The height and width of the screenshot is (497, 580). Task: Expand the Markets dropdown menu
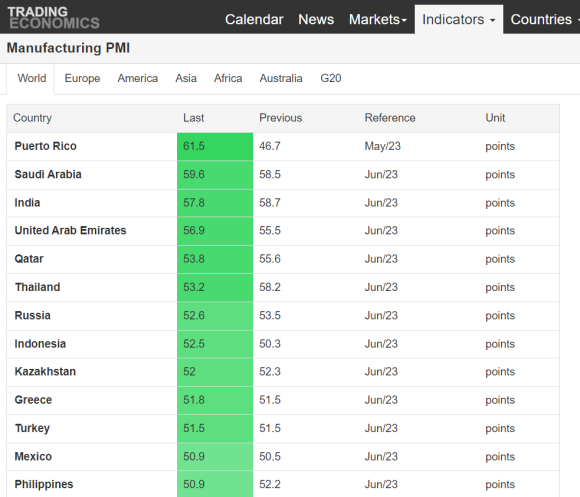point(378,19)
